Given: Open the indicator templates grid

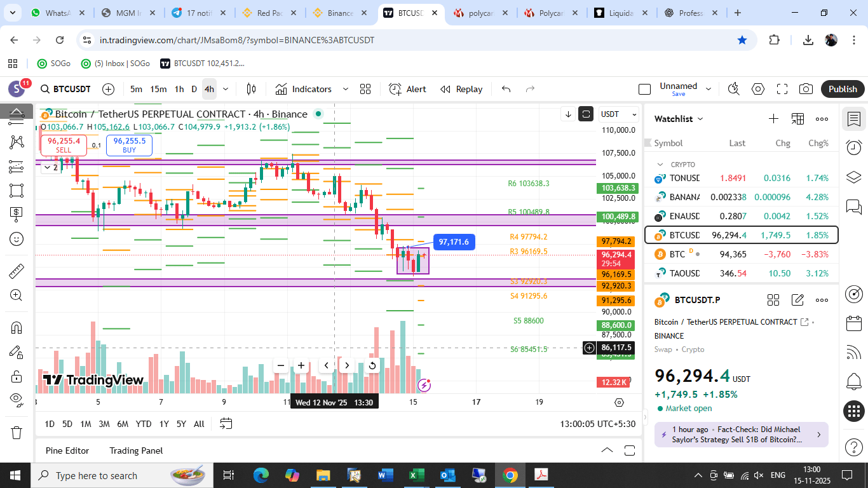Looking at the screenshot, I should [x=365, y=89].
